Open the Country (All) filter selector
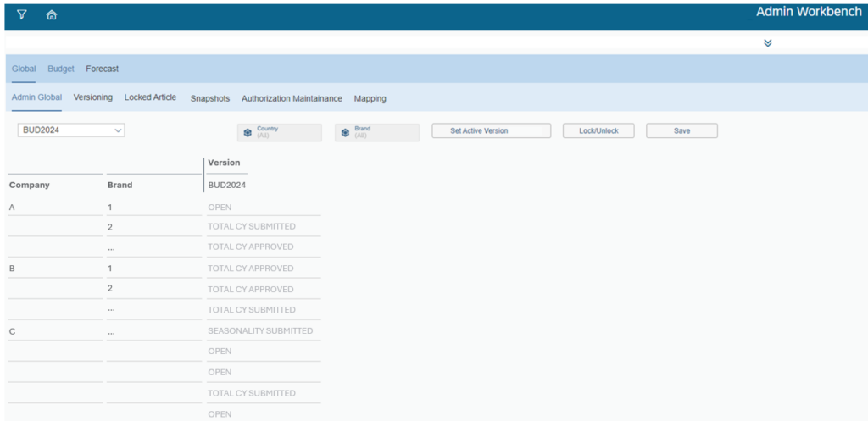The image size is (868, 421). pos(280,132)
